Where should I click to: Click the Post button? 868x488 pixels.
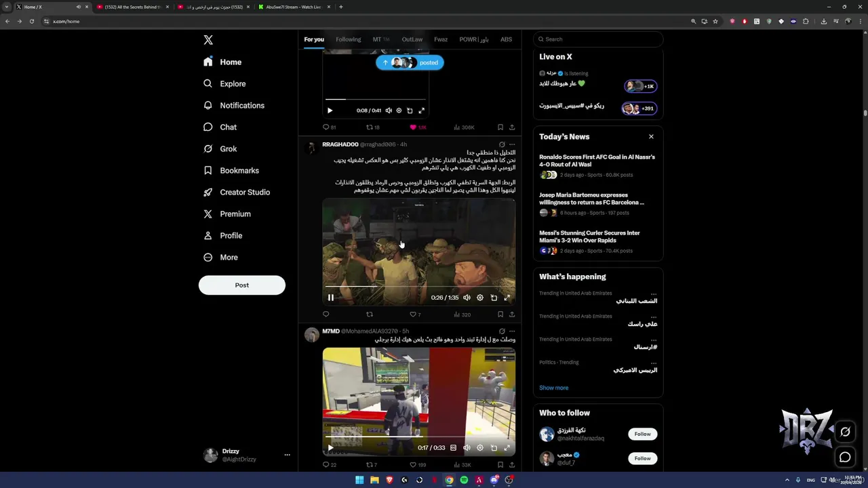[242, 285]
